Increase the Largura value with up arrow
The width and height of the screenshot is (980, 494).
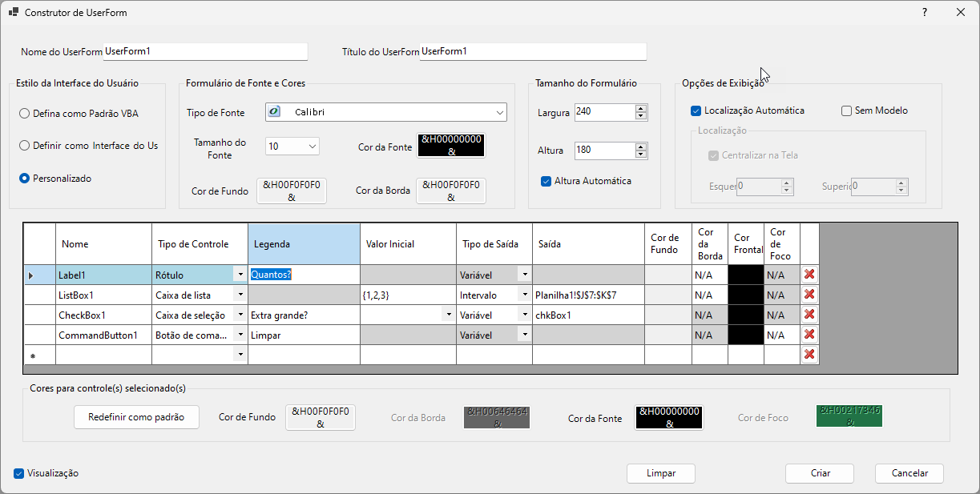[x=640, y=108]
